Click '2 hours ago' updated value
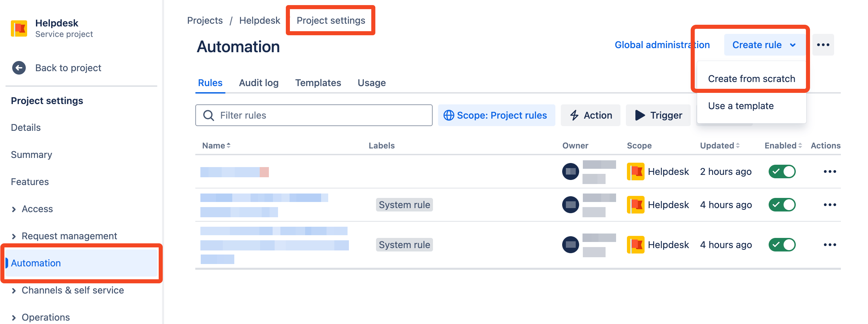This screenshot has width=868, height=324. tap(726, 171)
